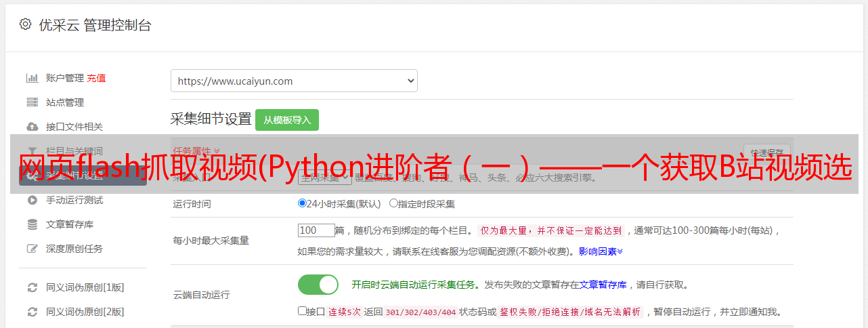Click the 云端自动运行 row label
The width and height of the screenshot is (868, 328).
[x=202, y=295]
